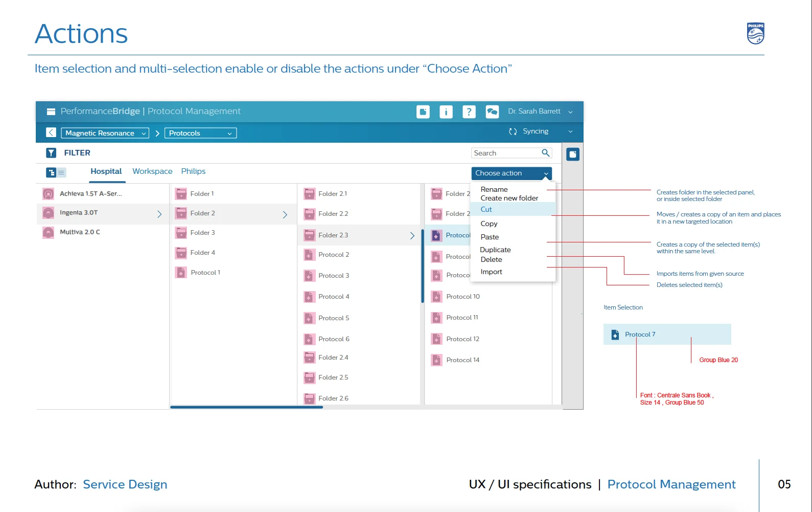Expand the Dr. Sarah Barrett user menu
812x512 pixels.
click(570, 112)
